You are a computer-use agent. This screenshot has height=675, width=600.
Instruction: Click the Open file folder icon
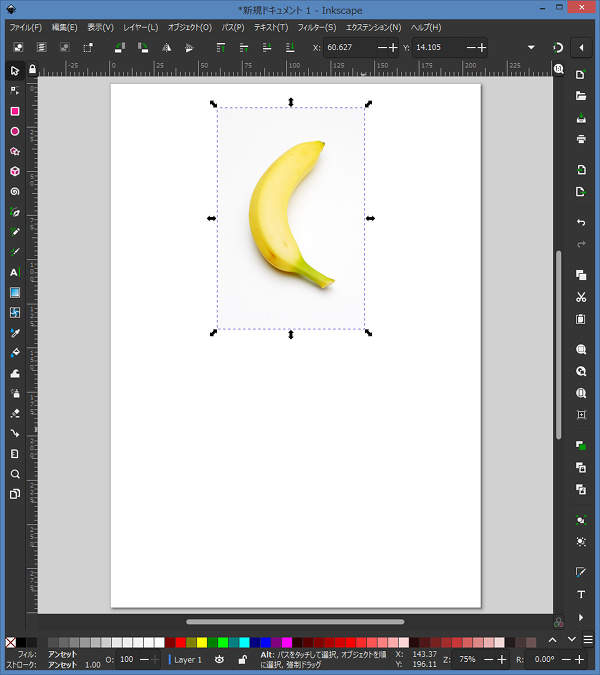581,96
